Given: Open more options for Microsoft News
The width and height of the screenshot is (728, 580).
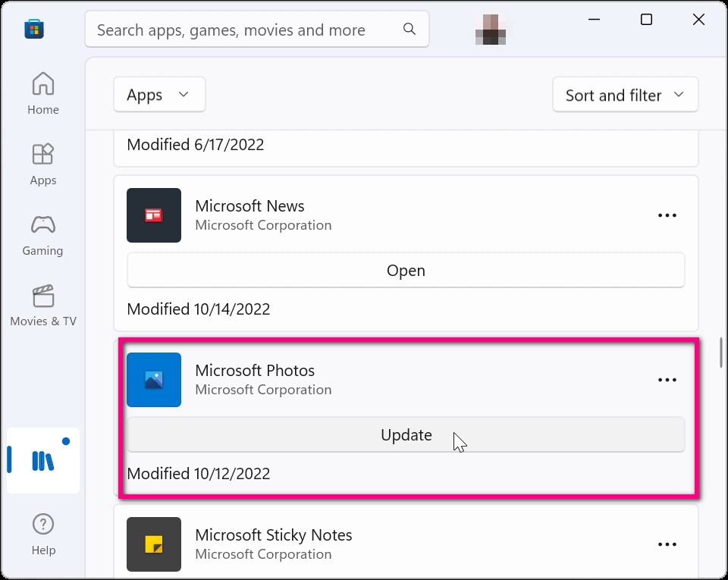Looking at the screenshot, I should point(667,215).
